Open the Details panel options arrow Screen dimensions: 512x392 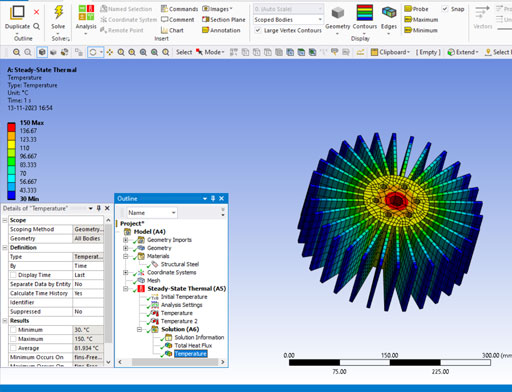90,209
